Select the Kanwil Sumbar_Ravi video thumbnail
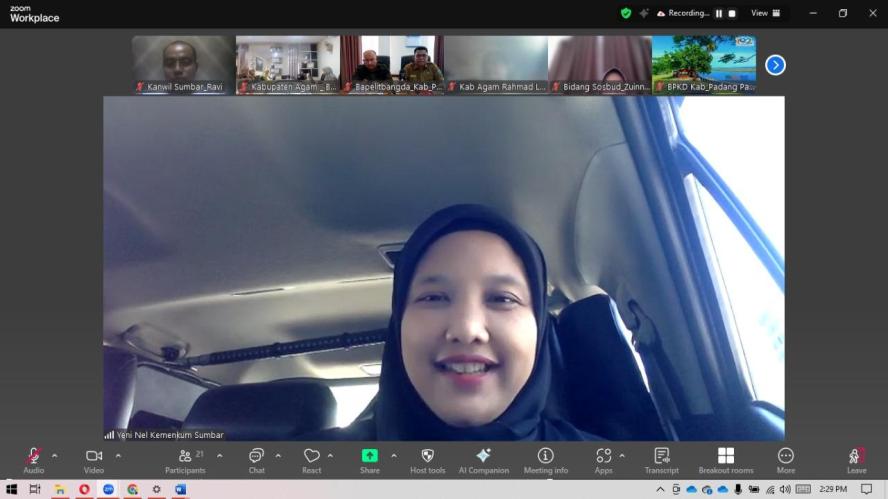Screen dimensions: 888x499 (183, 65)
